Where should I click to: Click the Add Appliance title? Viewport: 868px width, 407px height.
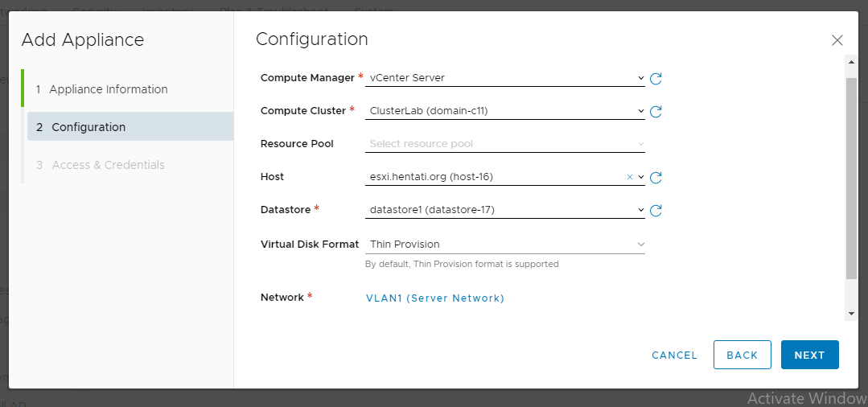pyautogui.click(x=83, y=40)
